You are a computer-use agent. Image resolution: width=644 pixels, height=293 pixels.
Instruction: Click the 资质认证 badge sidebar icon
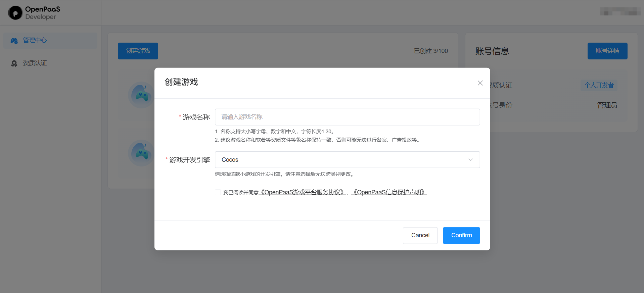pos(14,63)
